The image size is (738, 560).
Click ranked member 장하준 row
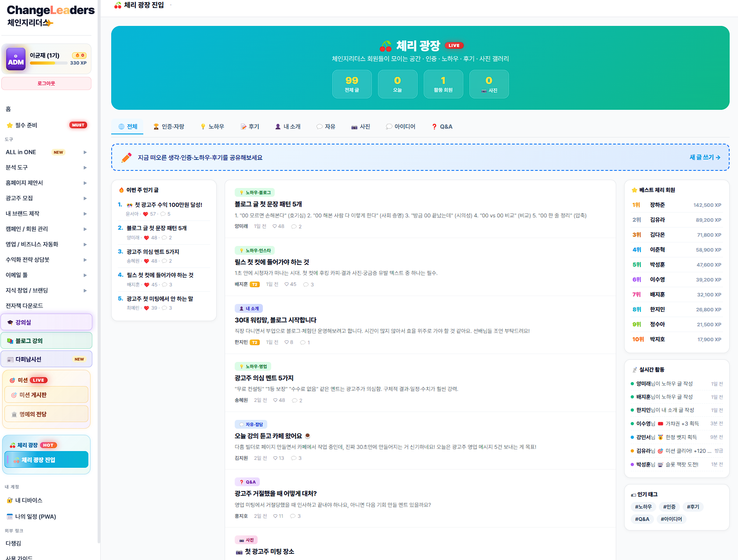(676, 205)
